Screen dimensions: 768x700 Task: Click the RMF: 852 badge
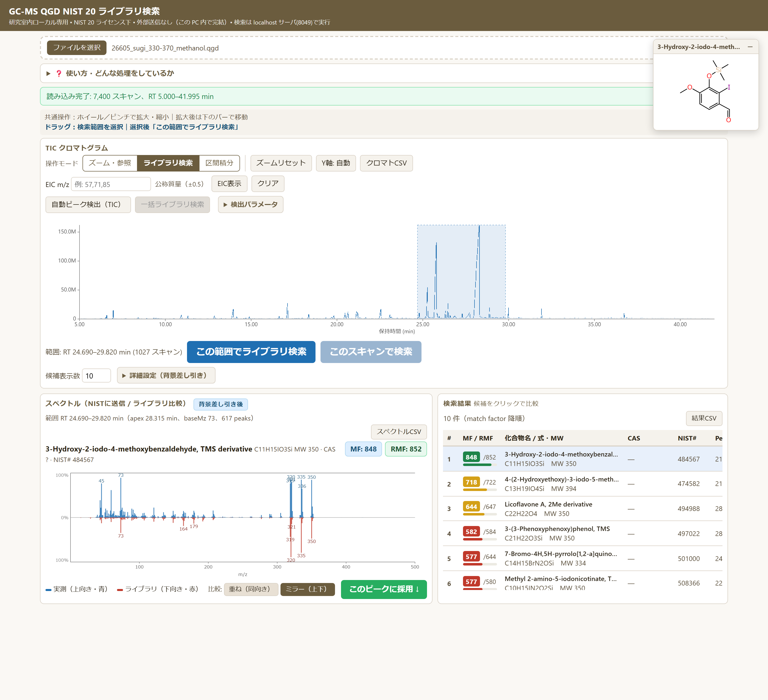406,449
